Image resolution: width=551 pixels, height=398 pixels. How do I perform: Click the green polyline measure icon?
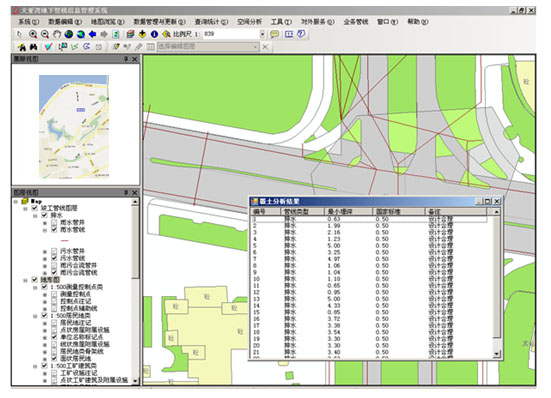pos(74,46)
